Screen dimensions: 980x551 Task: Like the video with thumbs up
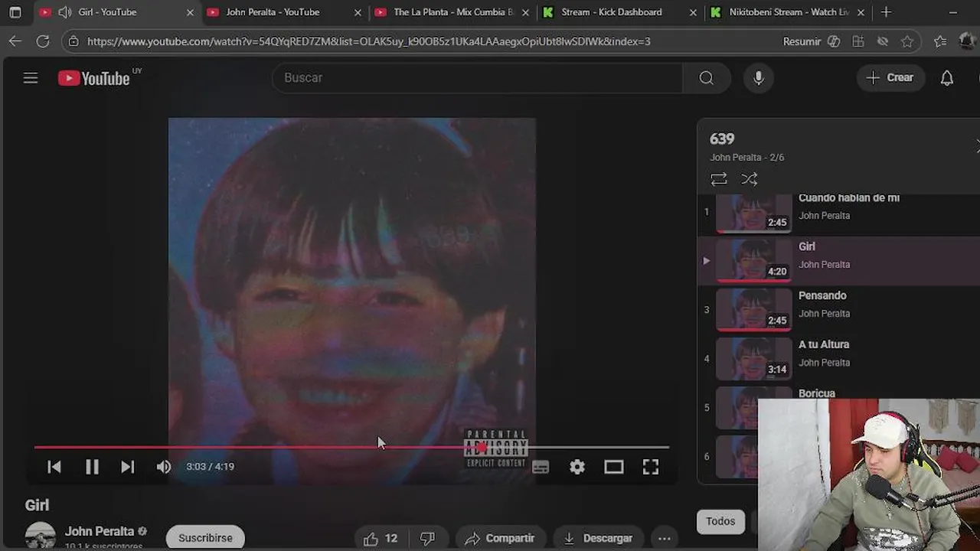coord(381,538)
